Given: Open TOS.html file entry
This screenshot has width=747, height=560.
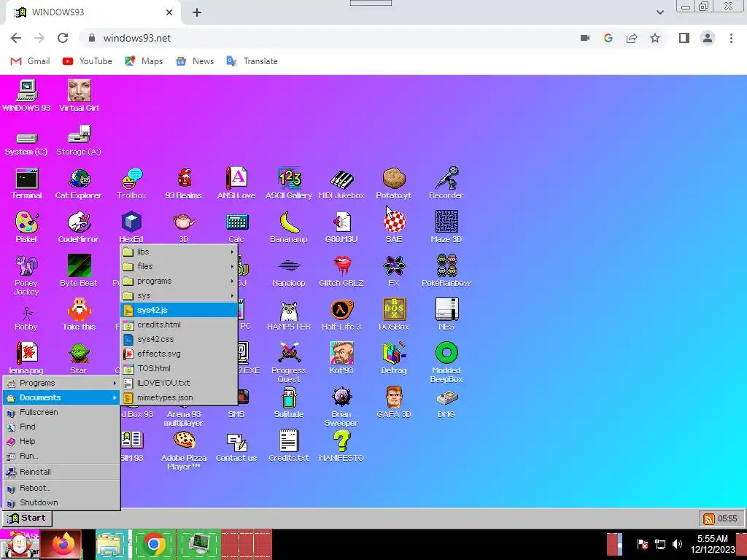Looking at the screenshot, I should [179, 368].
